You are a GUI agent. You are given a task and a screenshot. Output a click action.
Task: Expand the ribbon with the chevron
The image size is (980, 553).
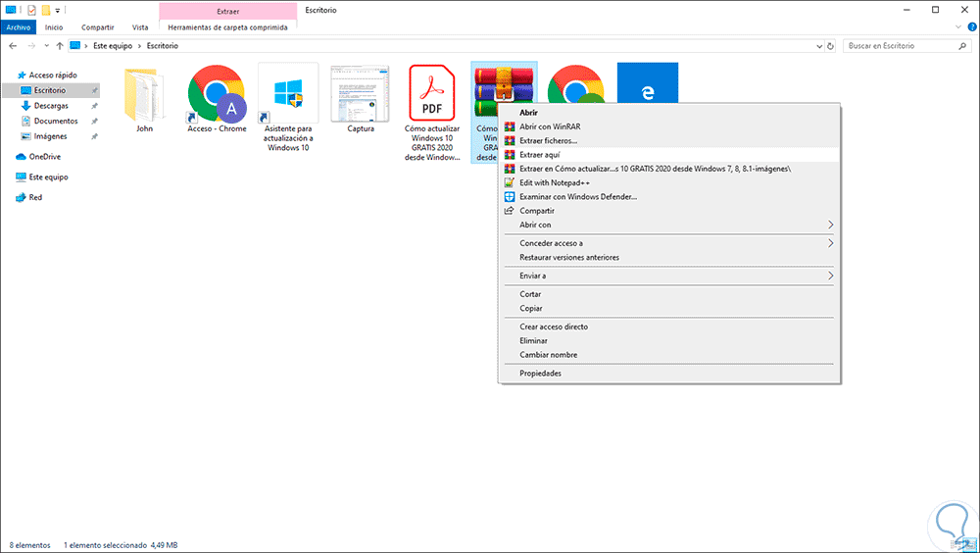pyautogui.click(x=958, y=26)
